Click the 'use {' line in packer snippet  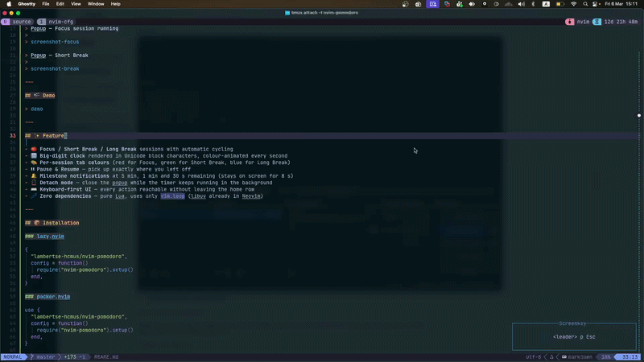pyautogui.click(x=32, y=311)
